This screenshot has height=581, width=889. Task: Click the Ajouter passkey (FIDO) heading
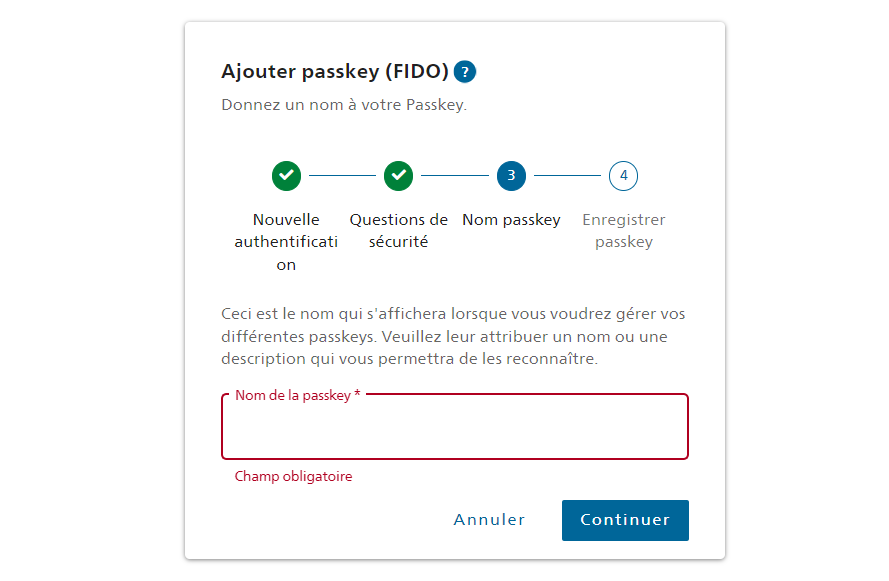point(335,71)
